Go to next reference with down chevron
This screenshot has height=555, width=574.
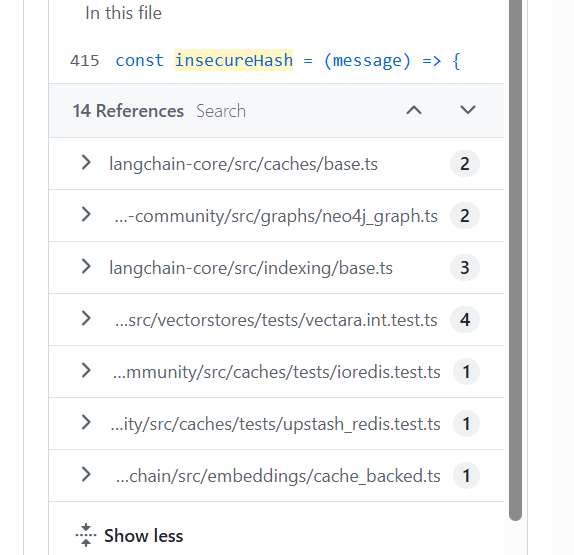tap(467, 110)
